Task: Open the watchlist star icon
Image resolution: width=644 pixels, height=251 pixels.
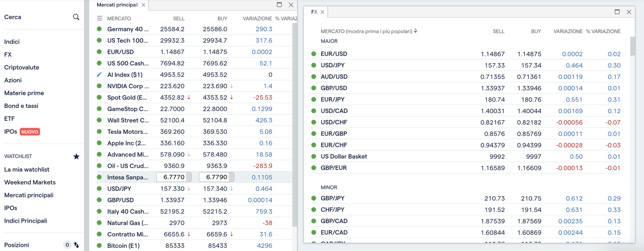Action: 76,156
